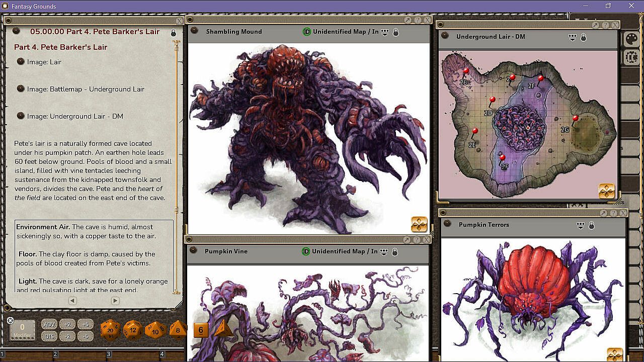Toggle the ID status on Pumpkin Vine
This screenshot has width=644, height=362.
coord(305,251)
